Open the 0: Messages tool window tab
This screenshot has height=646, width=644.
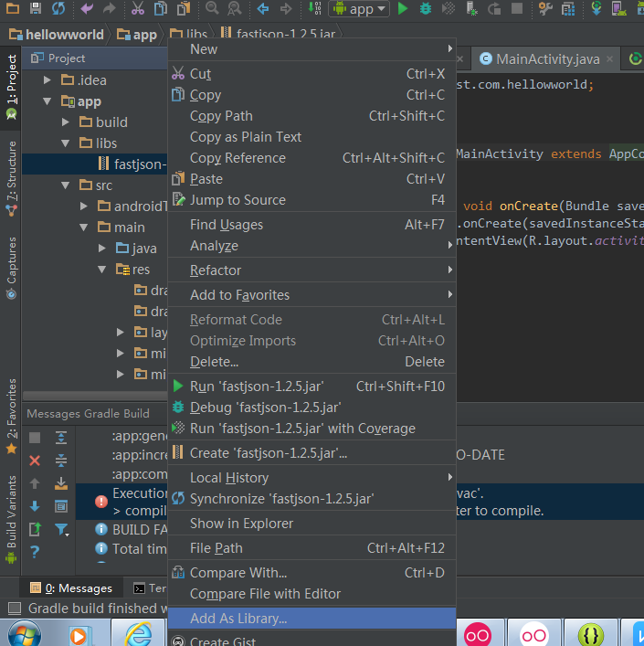pos(71,588)
